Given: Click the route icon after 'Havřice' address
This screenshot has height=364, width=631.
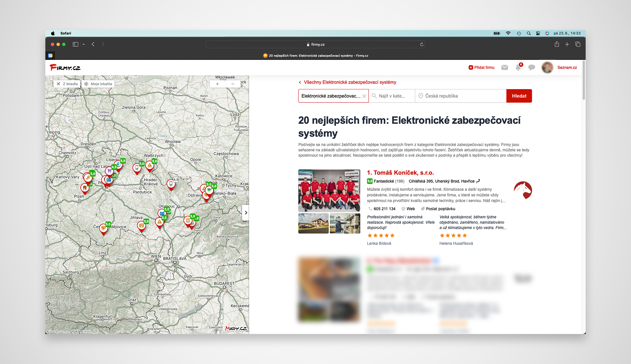Looking at the screenshot, I should point(478,181).
